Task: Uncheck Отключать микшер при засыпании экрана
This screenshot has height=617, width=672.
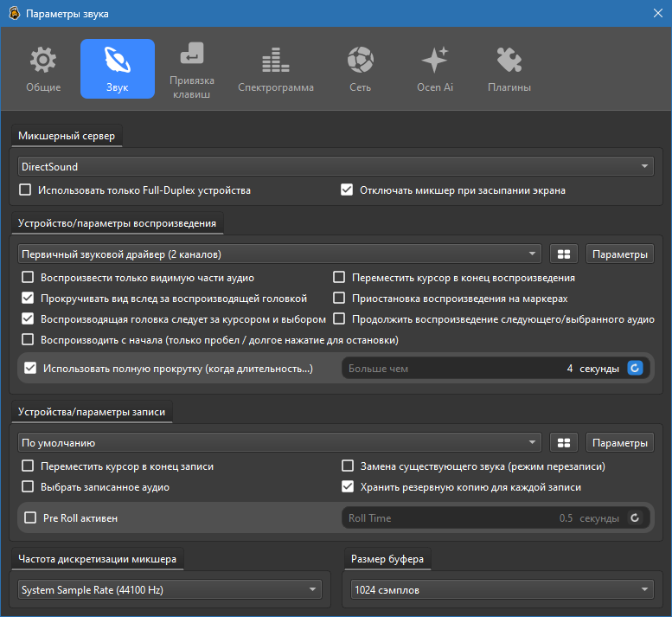Action: [347, 190]
